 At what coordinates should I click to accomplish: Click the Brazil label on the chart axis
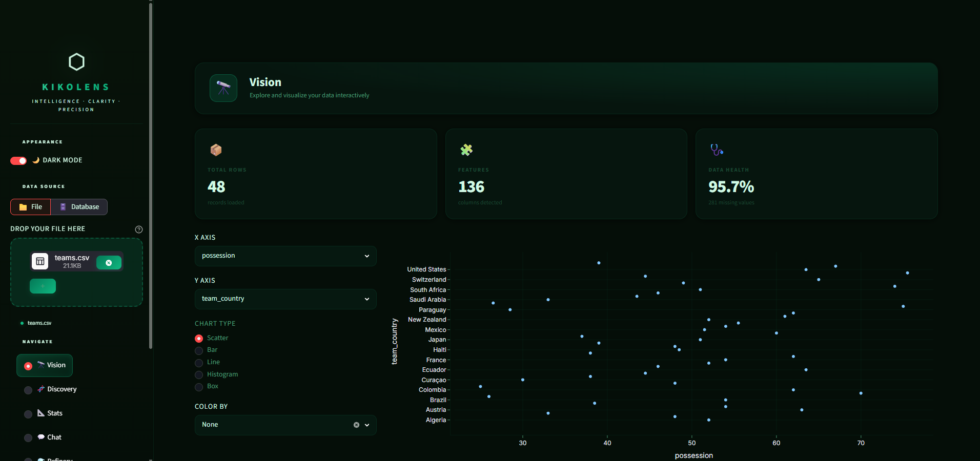[438, 400]
